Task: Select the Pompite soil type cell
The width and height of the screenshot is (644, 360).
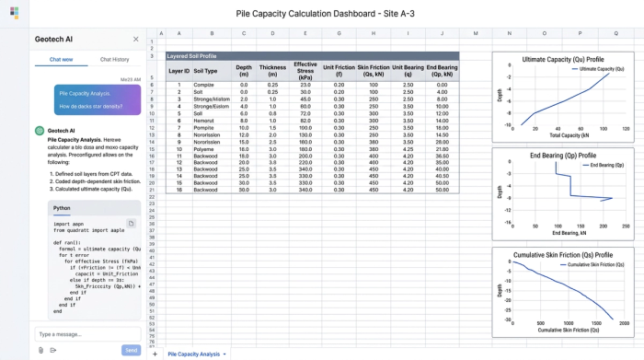Action: (x=212, y=128)
